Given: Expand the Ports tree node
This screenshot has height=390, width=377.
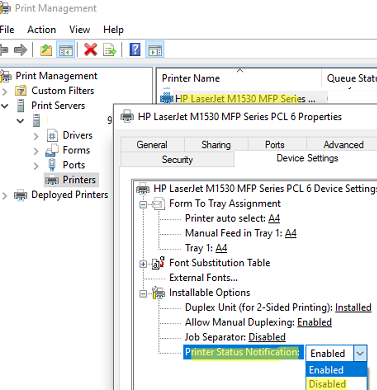Looking at the screenshot, I should (x=36, y=166).
